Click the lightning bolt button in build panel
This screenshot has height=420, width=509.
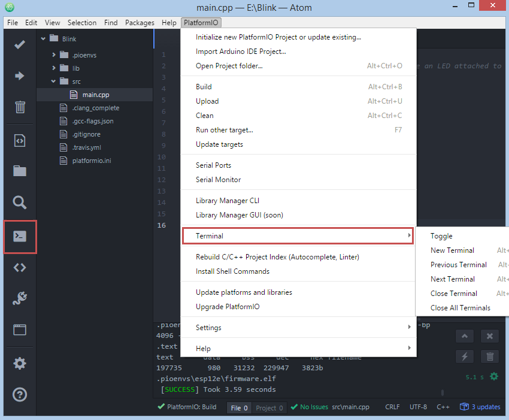pos(465,356)
